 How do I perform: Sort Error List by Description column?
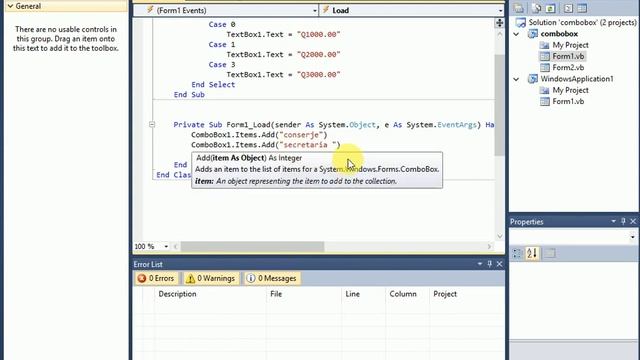pos(177,294)
